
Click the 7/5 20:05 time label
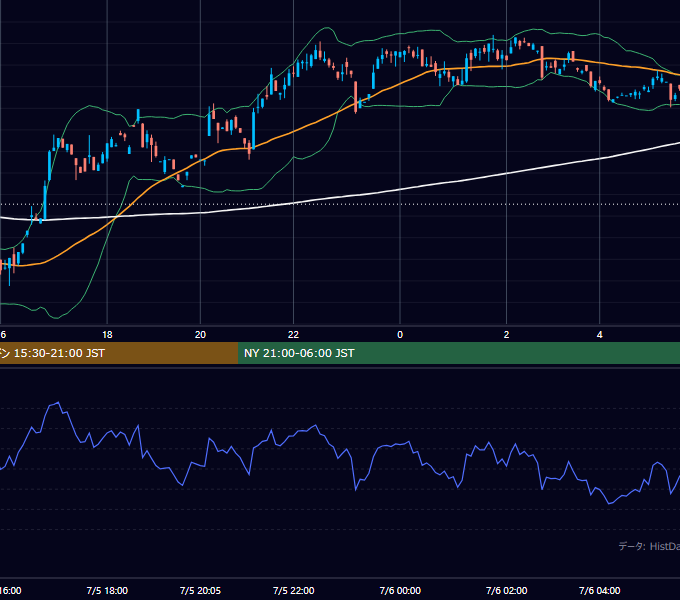(200, 590)
